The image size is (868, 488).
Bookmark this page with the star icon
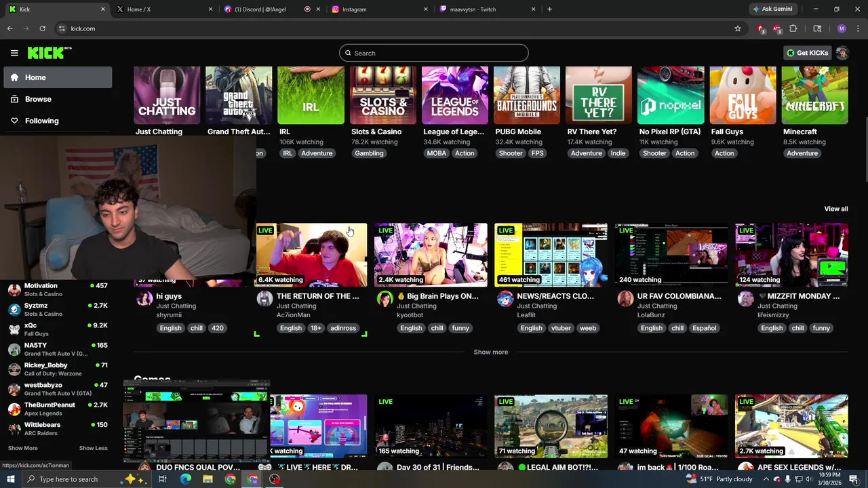738,28
